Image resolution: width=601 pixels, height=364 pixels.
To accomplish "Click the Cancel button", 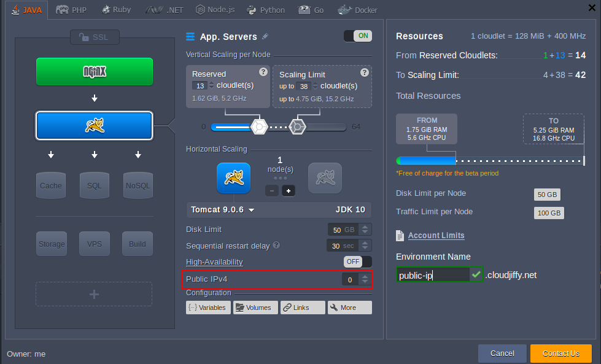I will [x=502, y=354].
